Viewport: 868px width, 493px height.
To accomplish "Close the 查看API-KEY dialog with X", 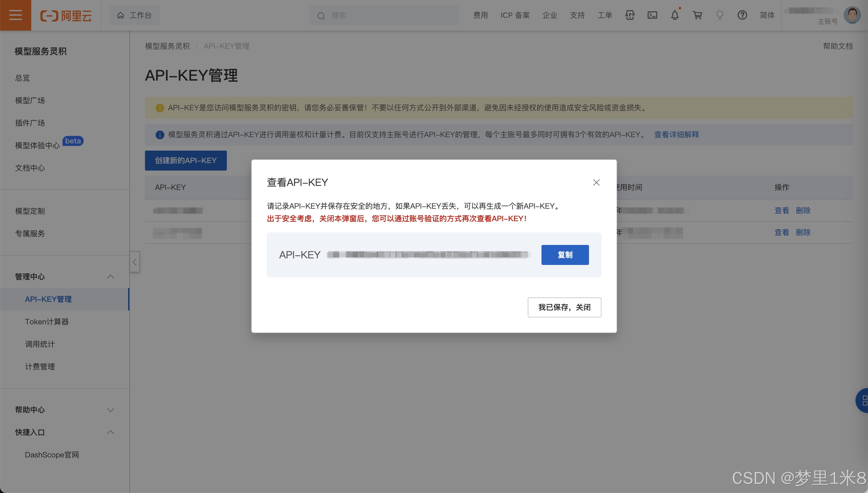I will pyautogui.click(x=596, y=182).
